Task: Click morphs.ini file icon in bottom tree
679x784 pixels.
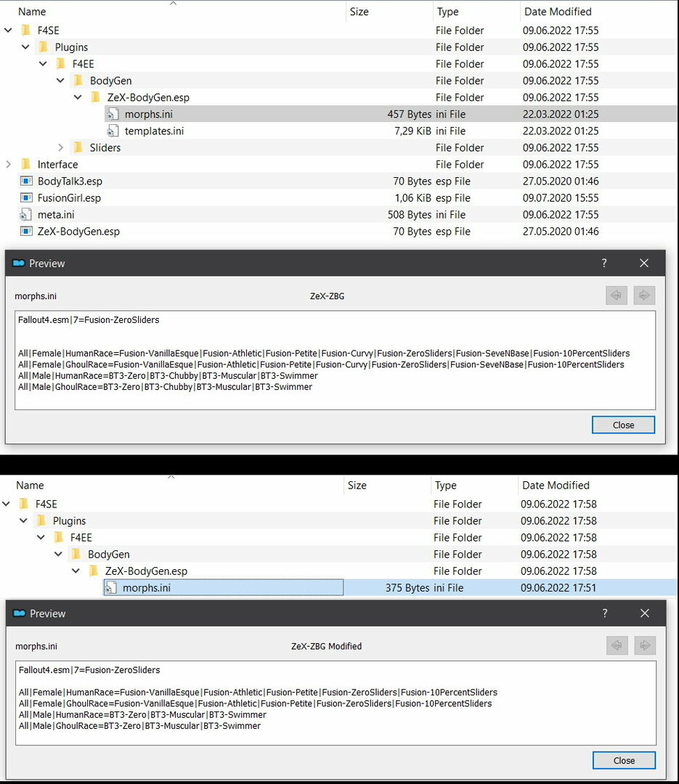Action: [111, 588]
